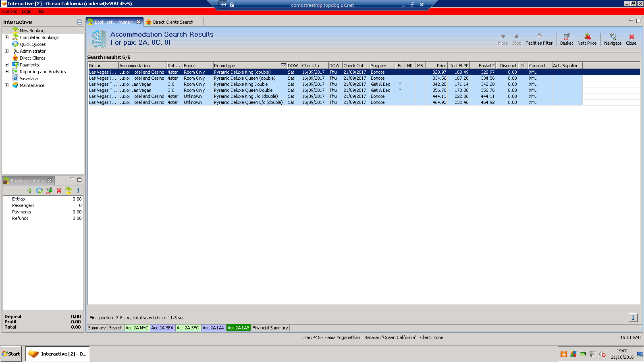This screenshot has width=644, height=362.
Task: Click the info button at bottom right of results
Action: pyautogui.click(x=633, y=318)
